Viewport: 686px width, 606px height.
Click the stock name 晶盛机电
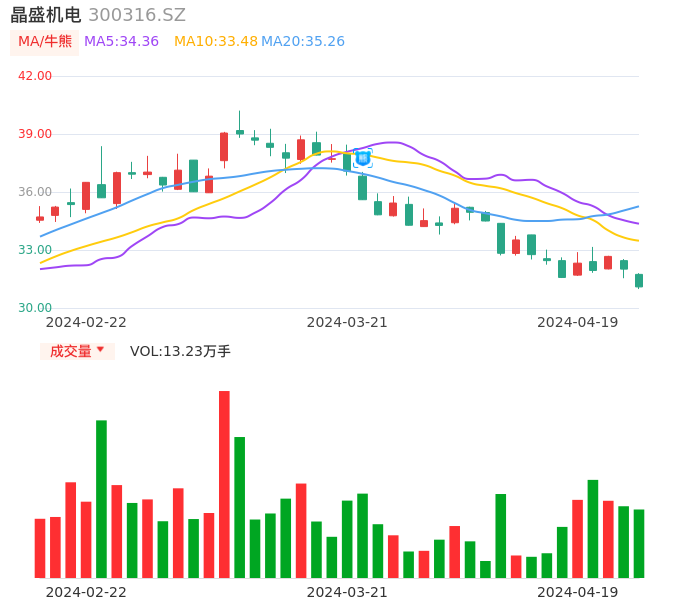pyautogui.click(x=45, y=15)
